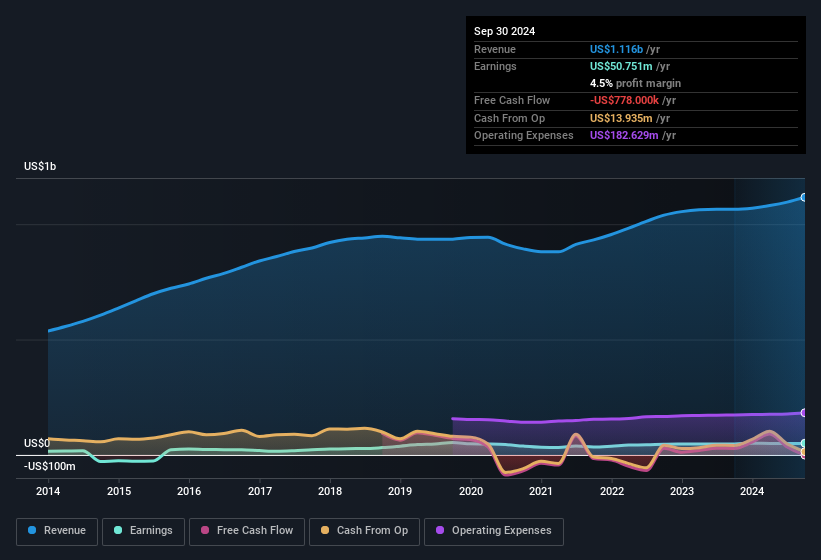The height and width of the screenshot is (560, 821).
Task: Click the US$13.935m cash from op value
Action: click(x=621, y=118)
